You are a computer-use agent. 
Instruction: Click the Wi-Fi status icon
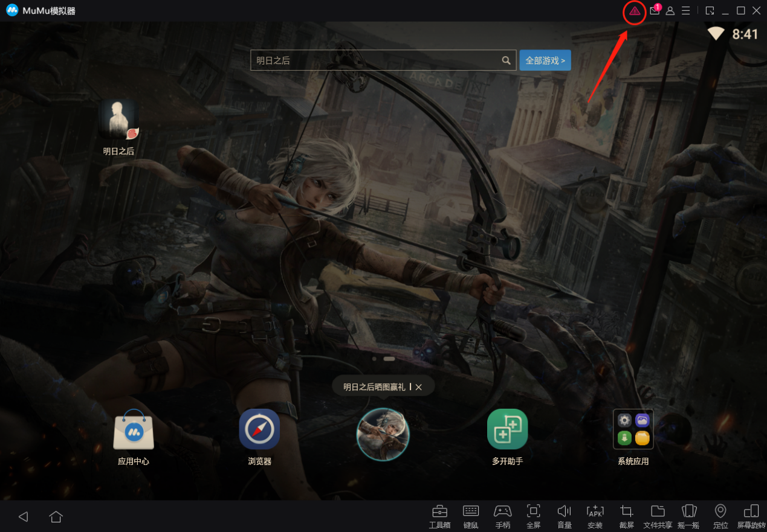pyautogui.click(x=716, y=34)
